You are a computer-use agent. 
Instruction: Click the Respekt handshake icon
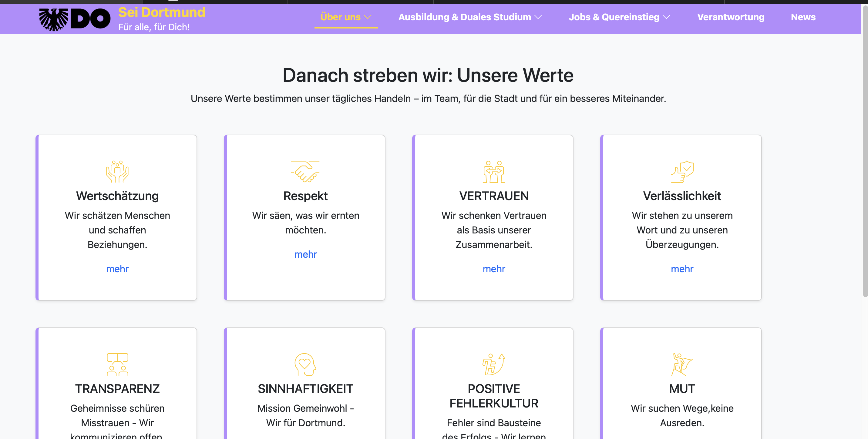pyautogui.click(x=305, y=172)
